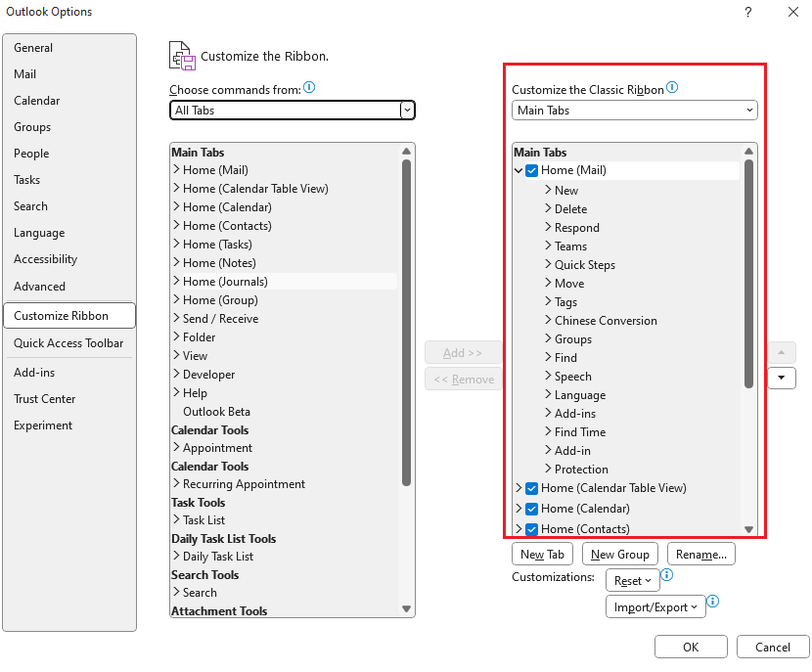This screenshot has height=672, width=812.
Task: Click the Rename... button
Action: click(x=701, y=555)
